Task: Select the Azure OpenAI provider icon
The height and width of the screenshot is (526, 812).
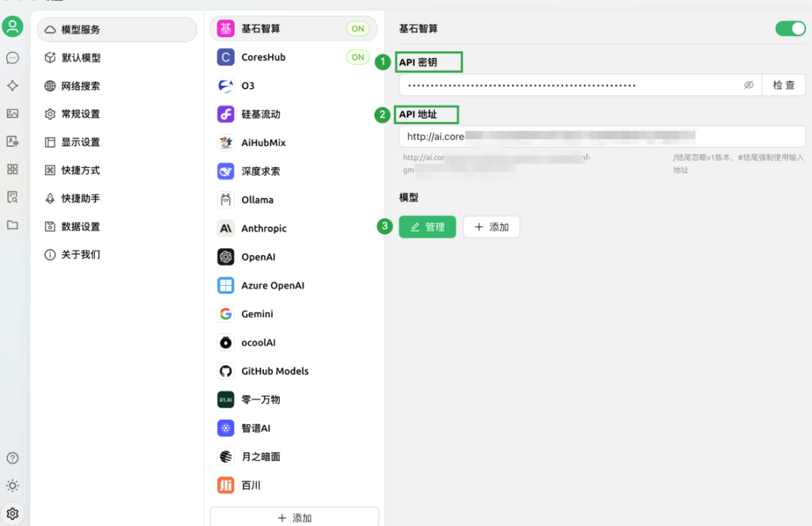Action: pos(226,285)
